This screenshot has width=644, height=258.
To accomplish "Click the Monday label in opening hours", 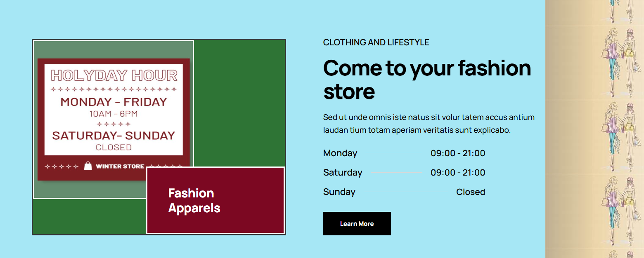I will 340,153.
